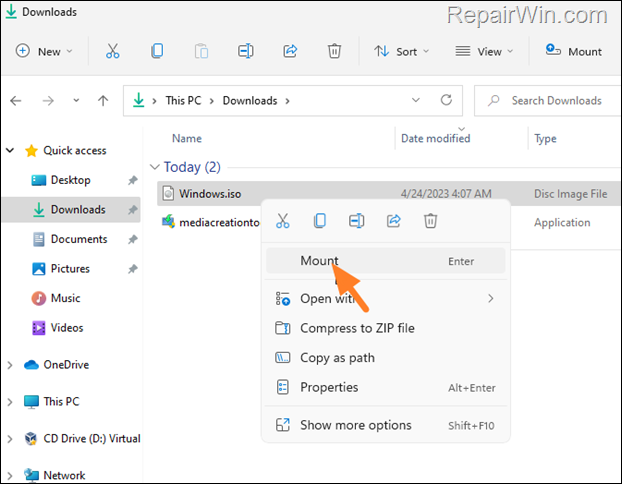The width and height of the screenshot is (622, 484).
Task: Sort by the Date modified column header
Action: 436,138
